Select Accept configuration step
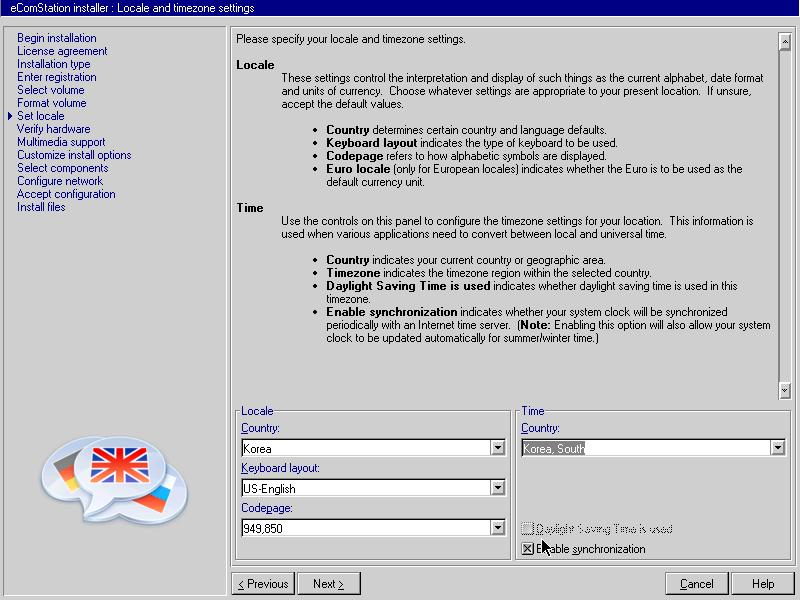This screenshot has width=800, height=600. coord(66,194)
